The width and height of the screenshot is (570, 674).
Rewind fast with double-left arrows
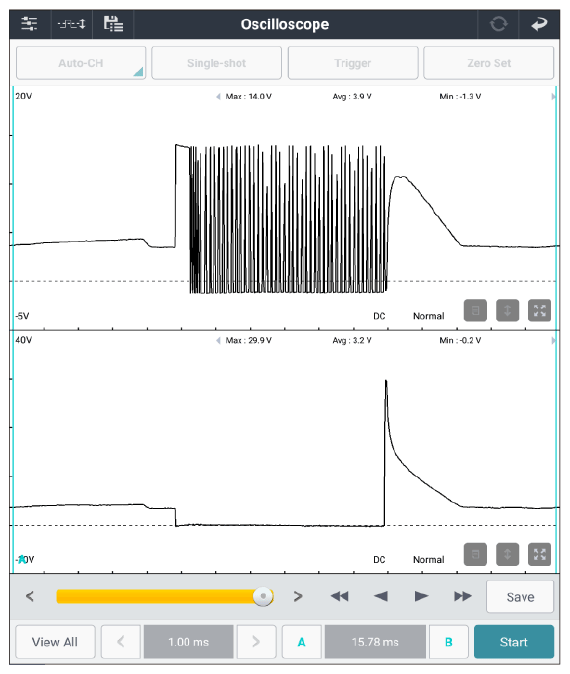tap(340, 596)
